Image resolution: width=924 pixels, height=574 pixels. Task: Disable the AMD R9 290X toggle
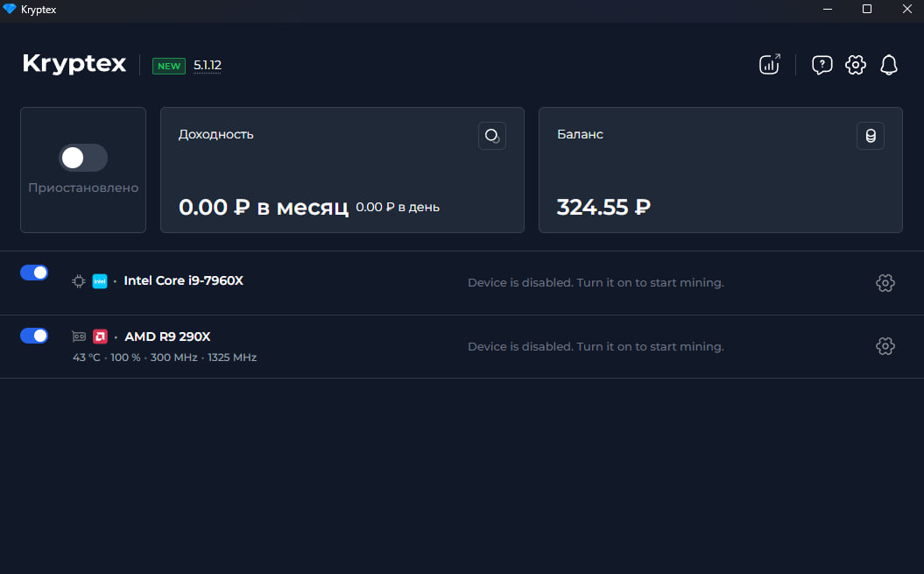[34, 336]
